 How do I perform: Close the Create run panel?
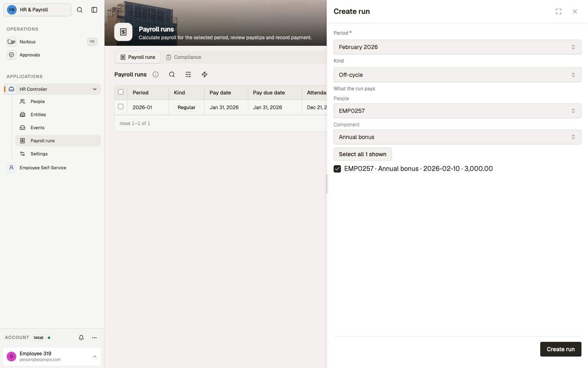coord(575,11)
